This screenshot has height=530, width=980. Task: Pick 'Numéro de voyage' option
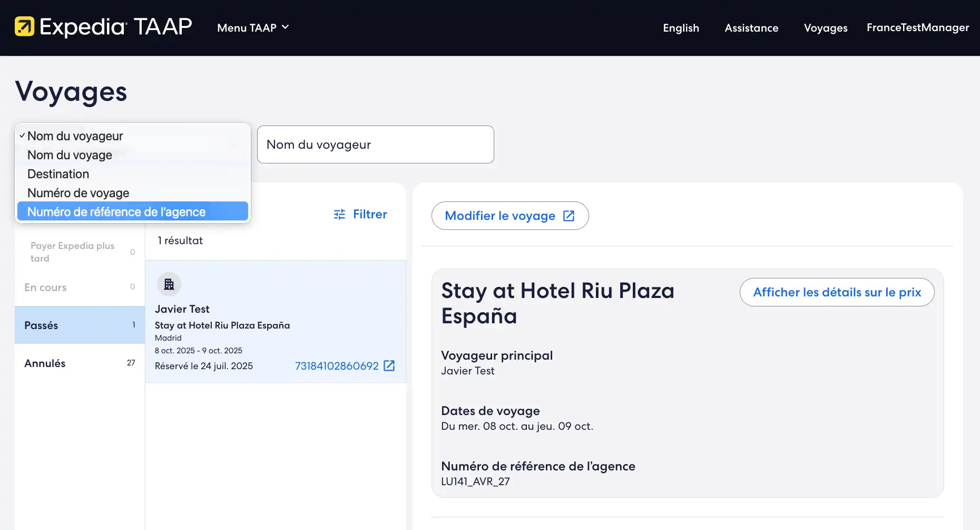pyautogui.click(x=133, y=193)
